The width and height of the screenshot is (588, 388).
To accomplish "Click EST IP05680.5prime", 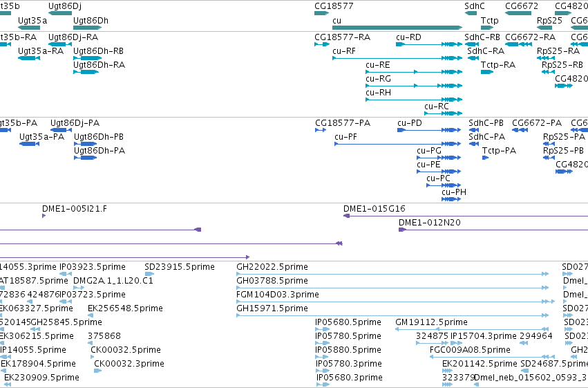I will [323, 329].
